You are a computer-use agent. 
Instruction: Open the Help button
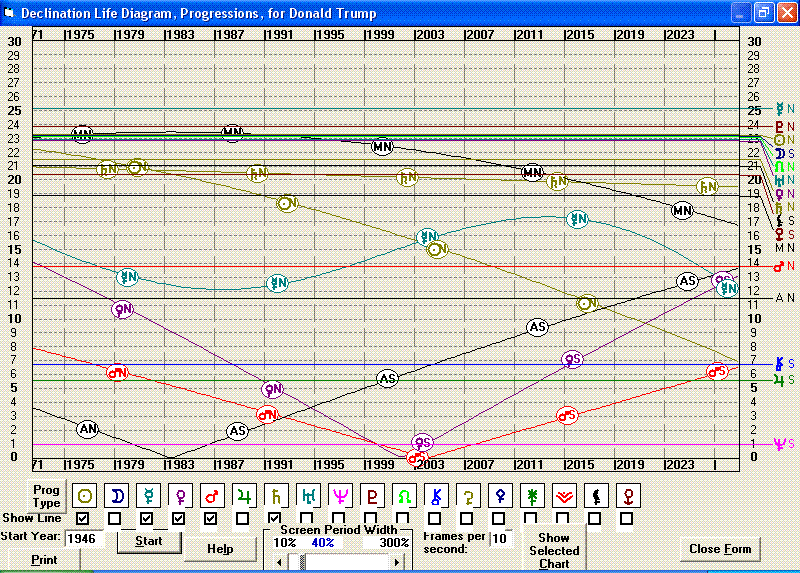tap(220, 549)
